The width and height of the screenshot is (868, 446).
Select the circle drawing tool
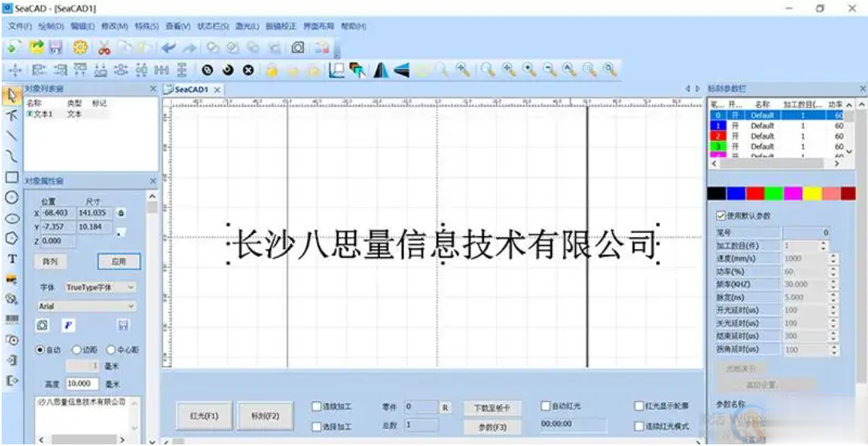pos(11,197)
